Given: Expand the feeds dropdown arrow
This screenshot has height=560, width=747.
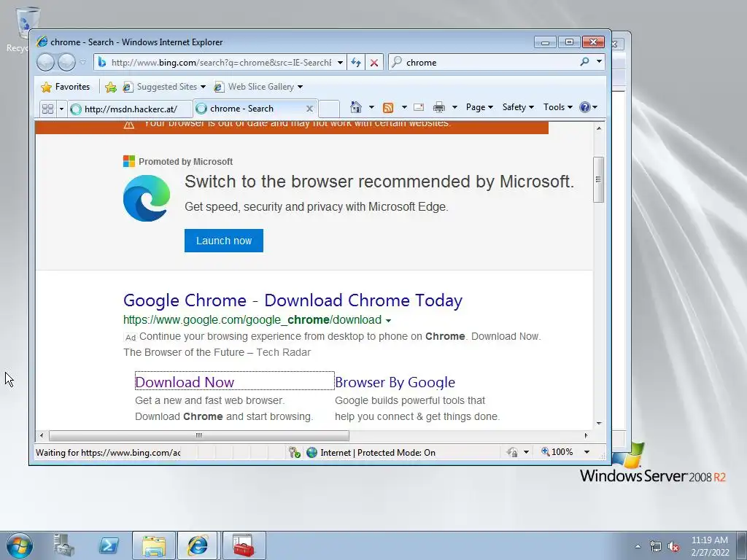Looking at the screenshot, I should pos(404,107).
